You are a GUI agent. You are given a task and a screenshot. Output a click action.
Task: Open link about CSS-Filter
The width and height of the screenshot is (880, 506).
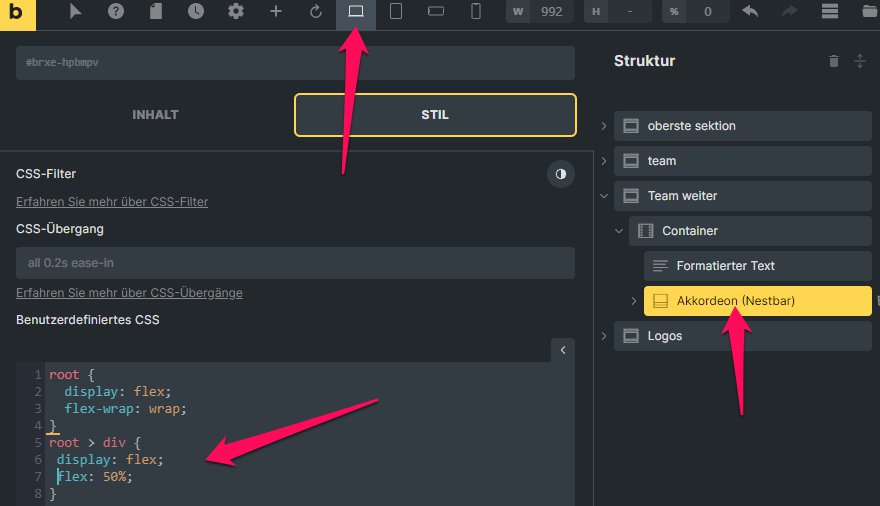[x=112, y=202]
